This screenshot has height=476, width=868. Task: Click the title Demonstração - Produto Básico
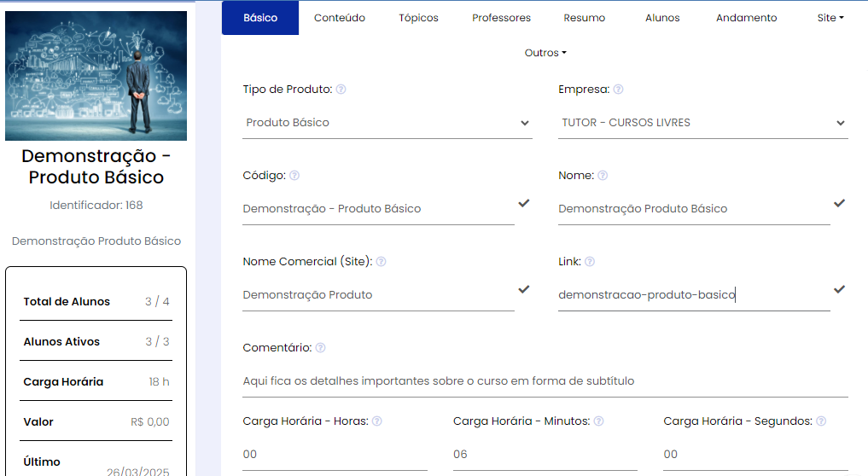[x=96, y=166]
